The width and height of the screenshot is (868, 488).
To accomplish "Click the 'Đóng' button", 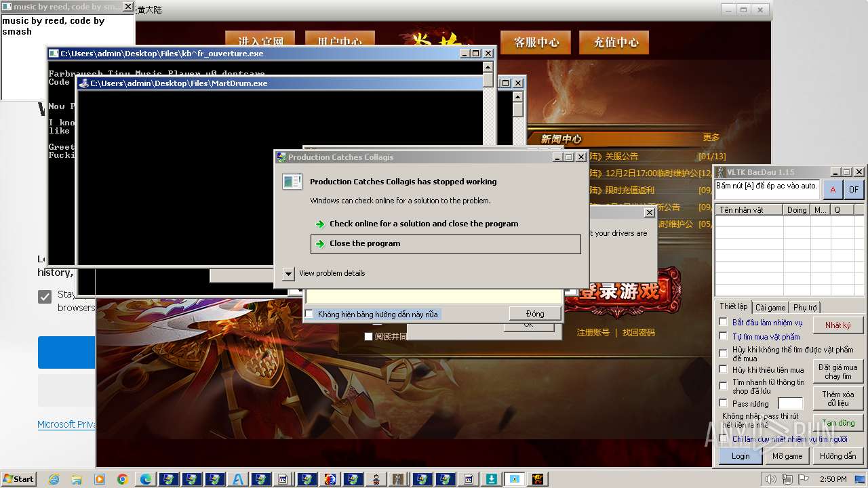I will point(535,314).
